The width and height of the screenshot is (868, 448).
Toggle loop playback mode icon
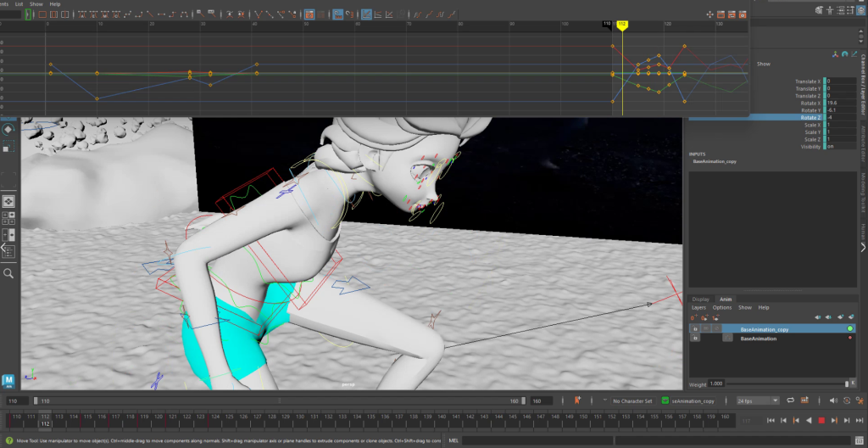click(x=790, y=400)
